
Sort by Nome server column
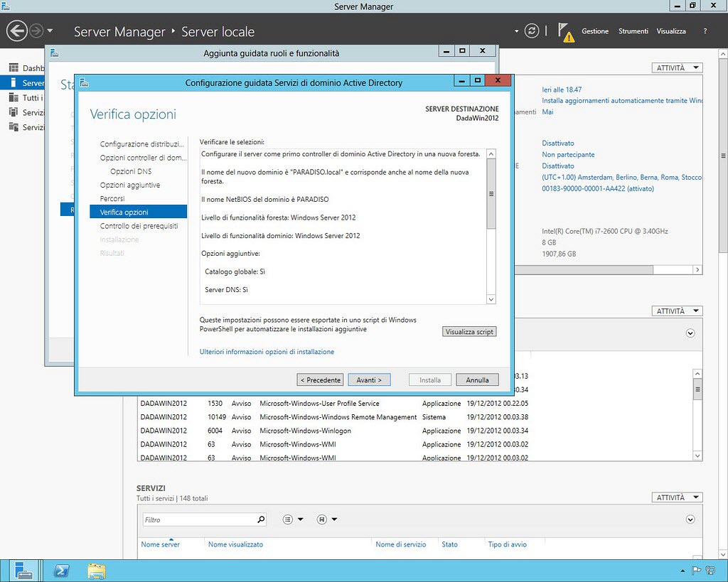160,544
